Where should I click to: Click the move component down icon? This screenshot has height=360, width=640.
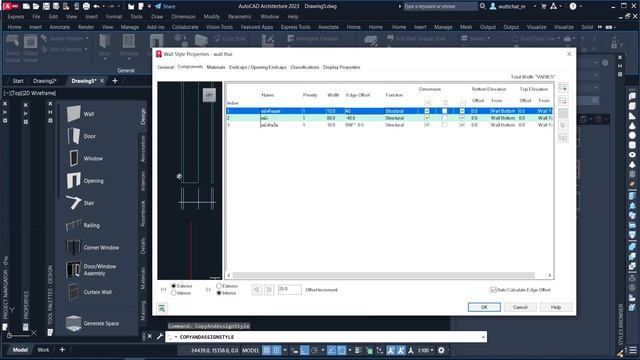pos(563,125)
